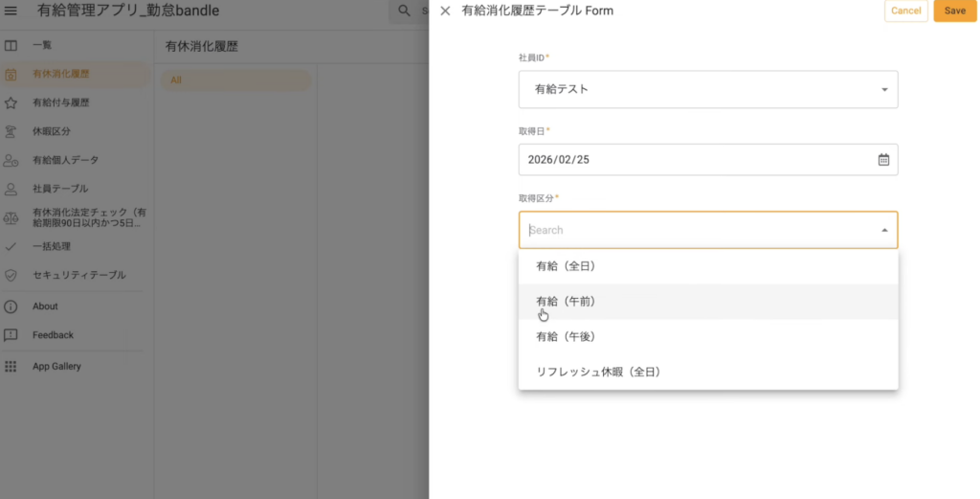Click the 一覧 sidebar icon
This screenshot has height=499, width=980.
point(11,45)
